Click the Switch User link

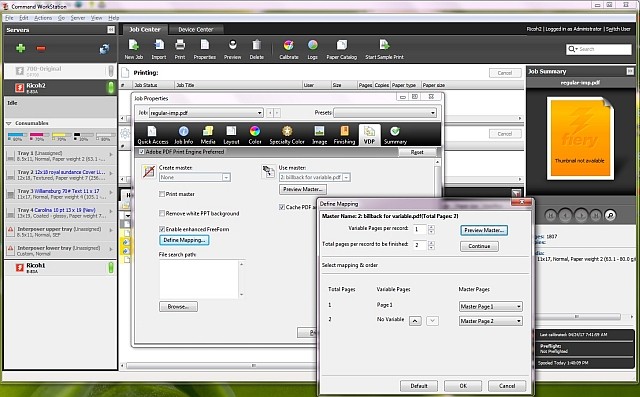618,29
